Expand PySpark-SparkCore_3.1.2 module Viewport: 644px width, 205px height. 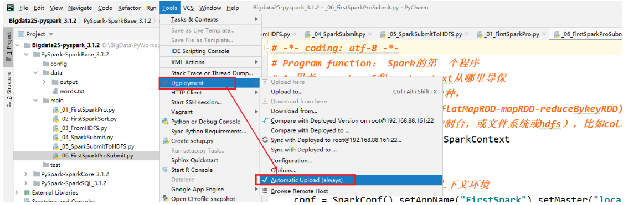point(26,174)
